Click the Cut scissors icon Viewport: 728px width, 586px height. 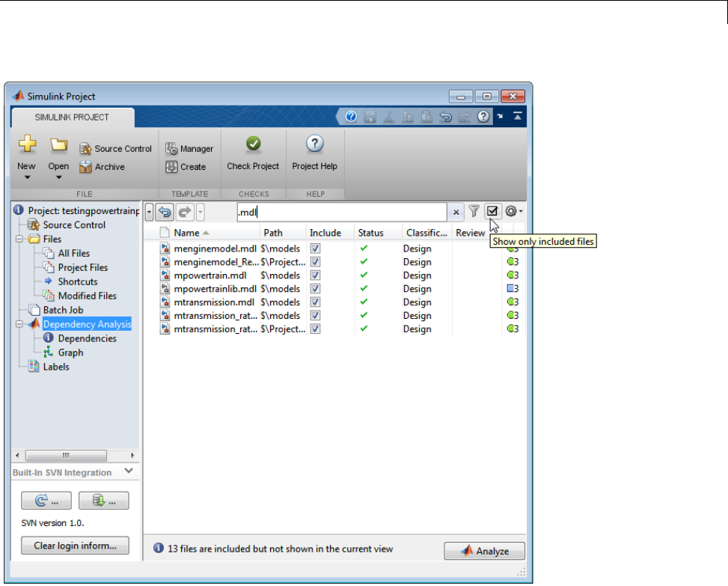(x=389, y=117)
